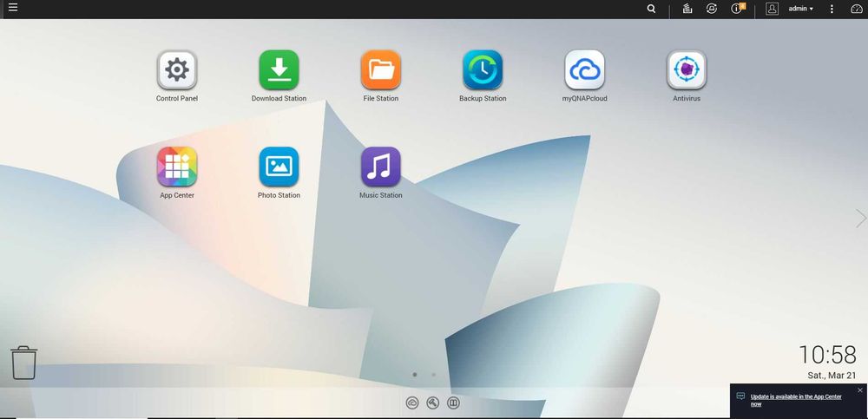The height and width of the screenshot is (419, 868).
Task: Open Music Station app
Action: point(381,167)
